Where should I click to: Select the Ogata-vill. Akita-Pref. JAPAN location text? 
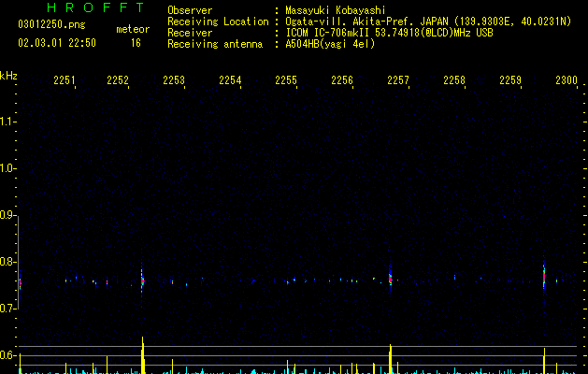pos(428,22)
